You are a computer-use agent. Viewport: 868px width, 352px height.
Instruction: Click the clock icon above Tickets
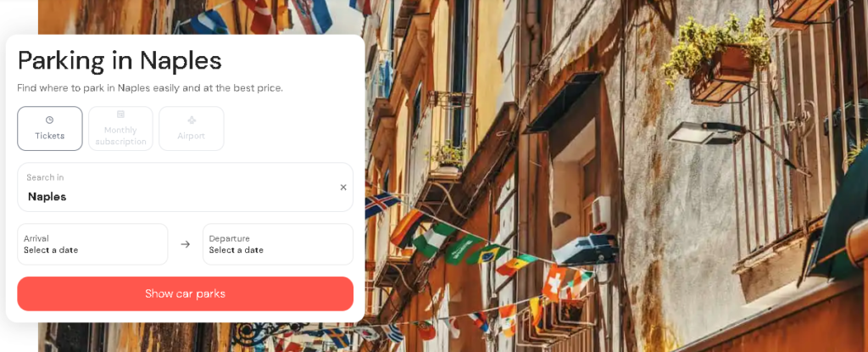click(x=49, y=120)
